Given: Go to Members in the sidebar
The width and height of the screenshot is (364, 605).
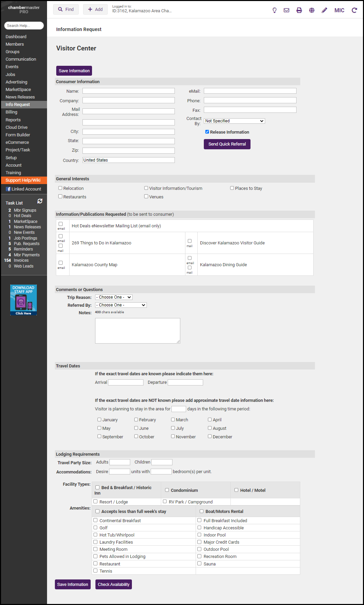Looking at the screenshot, I should pyautogui.click(x=15, y=44).
